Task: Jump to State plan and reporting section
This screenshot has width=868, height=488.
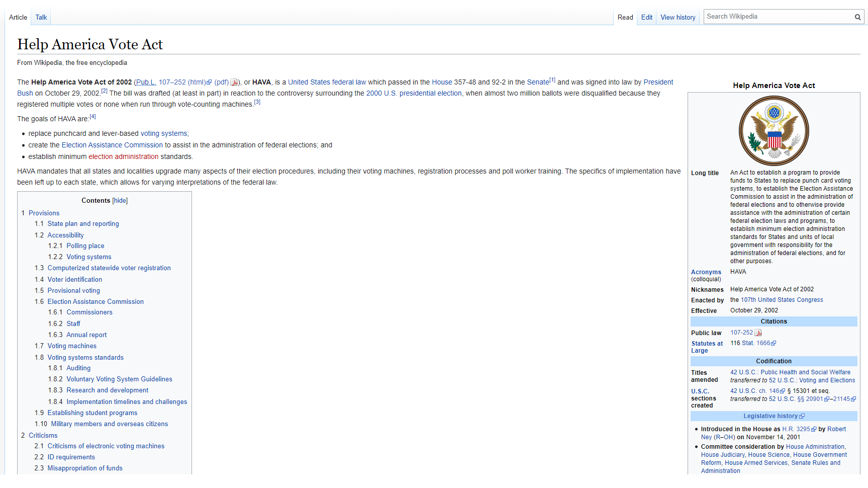Action: pos(83,224)
